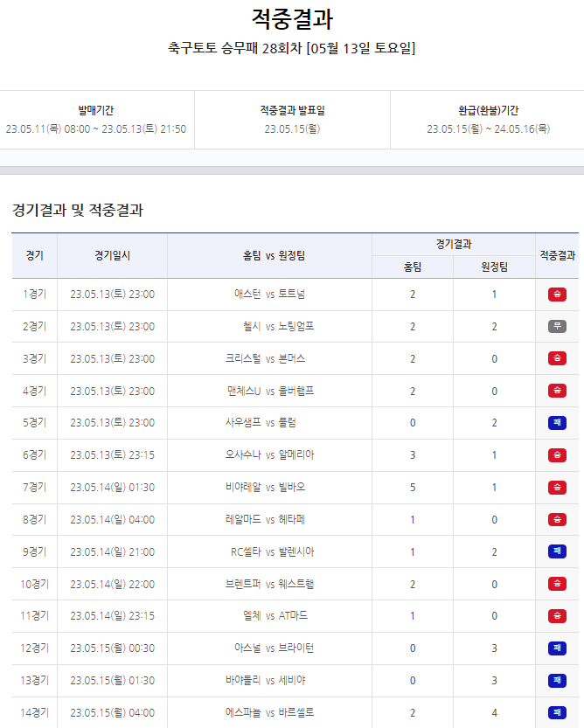Click the 홈팀 vs 원정팀 column header
584x728 pixels.
click(269, 255)
